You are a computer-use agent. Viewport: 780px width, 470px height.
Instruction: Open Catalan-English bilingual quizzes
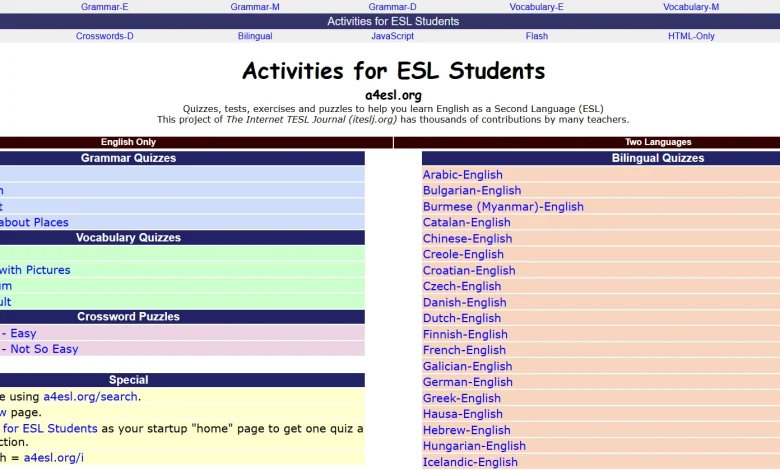point(467,222)
